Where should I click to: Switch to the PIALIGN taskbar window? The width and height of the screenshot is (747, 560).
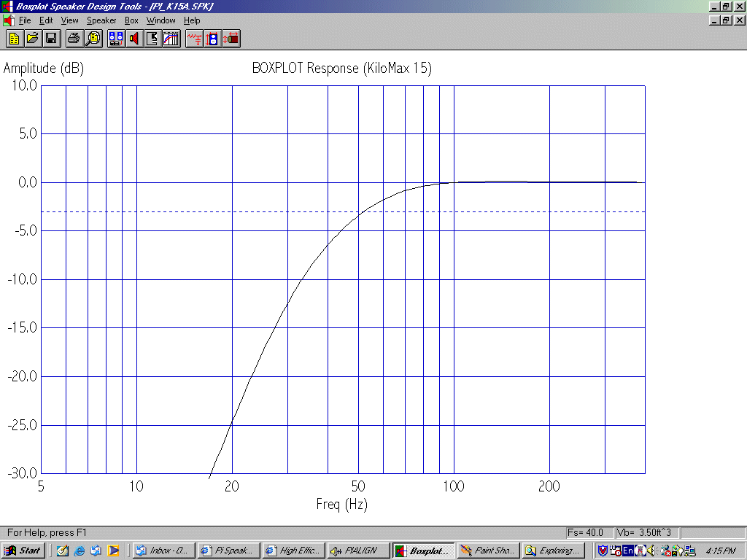(358, 551)
